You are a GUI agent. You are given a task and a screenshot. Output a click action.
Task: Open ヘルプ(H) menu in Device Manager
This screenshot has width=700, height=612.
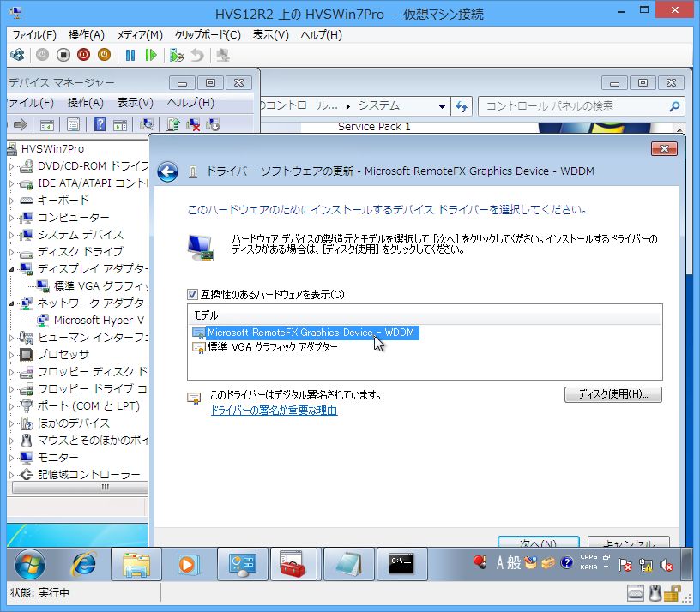coord(190,103)
